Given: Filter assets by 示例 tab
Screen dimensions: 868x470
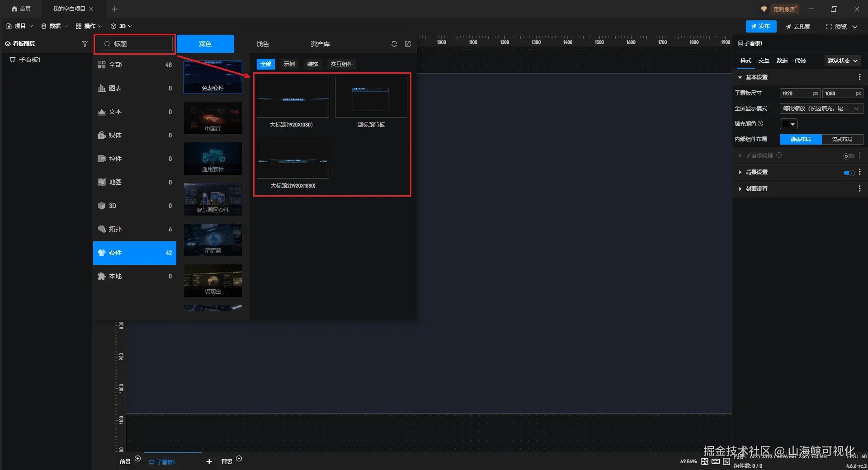Looking at the screenshot, I should click(289, 64).
